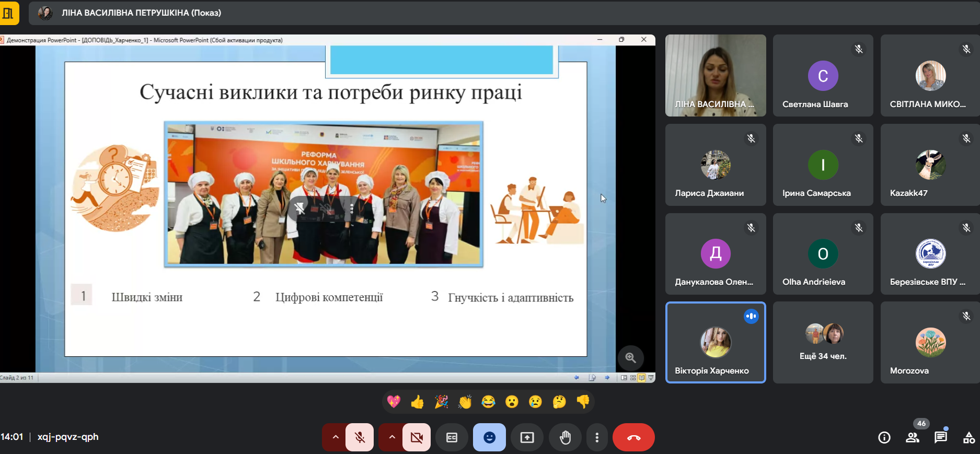This screenshot has width=980, height=454.
Task: Expand audio settings arrow beside microphone
Action: (x=336, y=437)
